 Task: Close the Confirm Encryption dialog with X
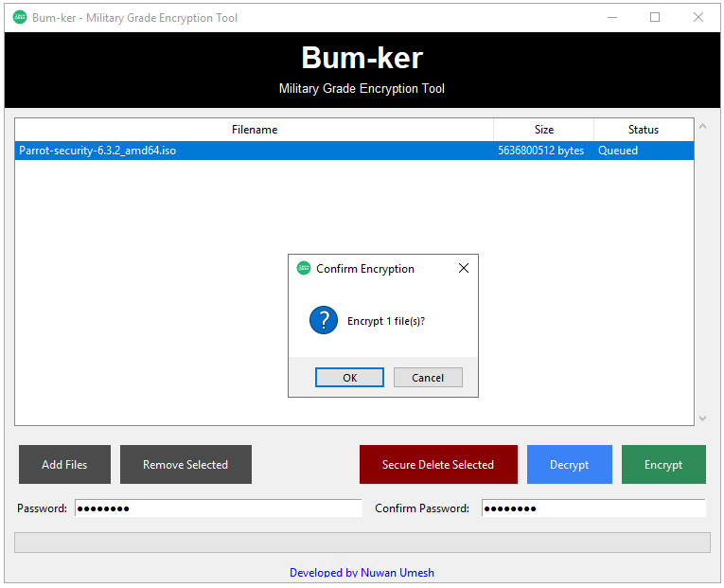coord(464,268)
